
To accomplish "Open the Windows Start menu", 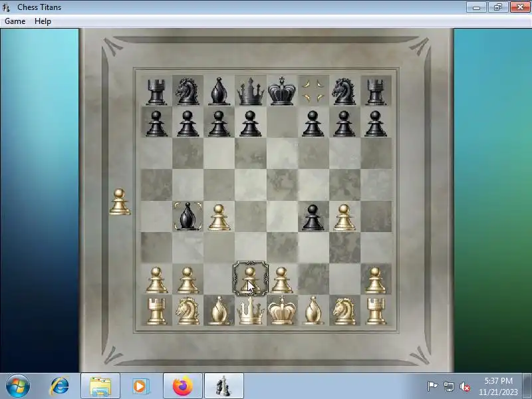I will point(18,386).
